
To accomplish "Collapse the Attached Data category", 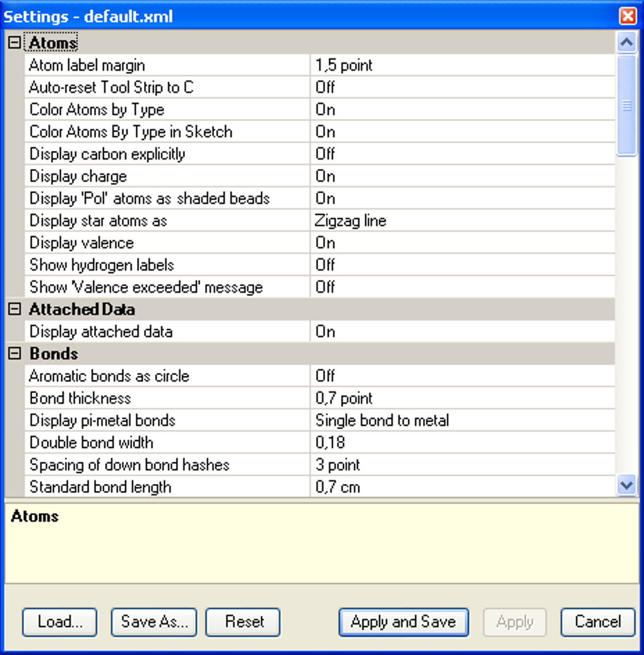I will tap(15, 309).
